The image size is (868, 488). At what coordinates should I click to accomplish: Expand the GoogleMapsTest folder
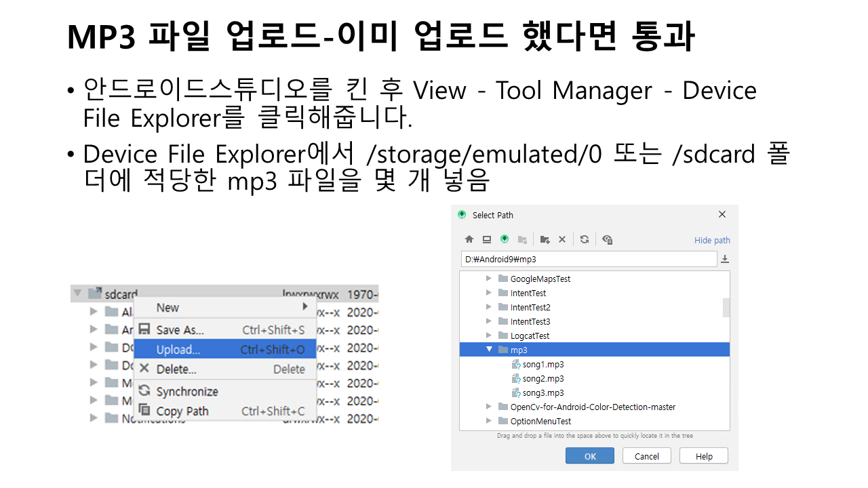[x=489, y=279]
